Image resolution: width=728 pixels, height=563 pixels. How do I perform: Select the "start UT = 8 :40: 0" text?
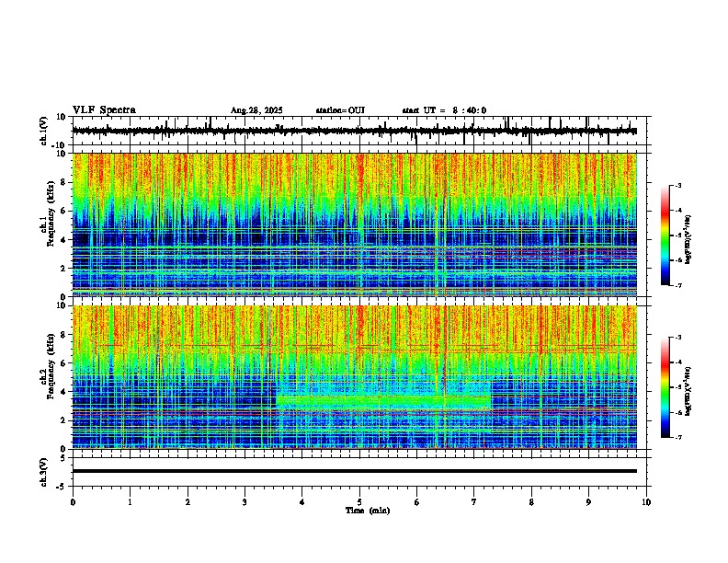444,110
